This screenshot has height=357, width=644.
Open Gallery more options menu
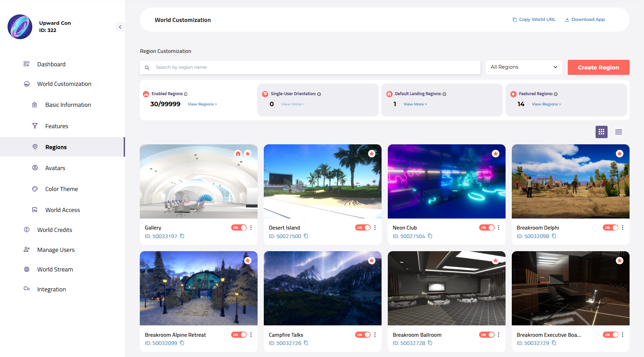[251, 227]
